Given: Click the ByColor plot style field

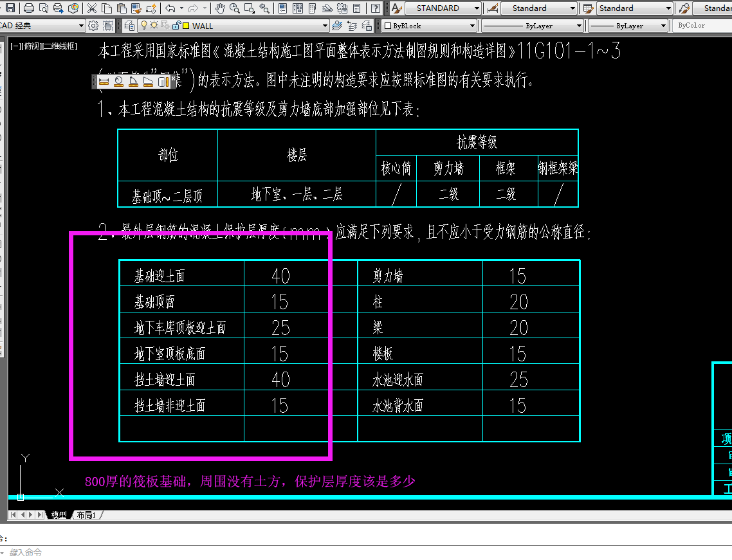Looking at the screenshot, I should pos(702,26).
